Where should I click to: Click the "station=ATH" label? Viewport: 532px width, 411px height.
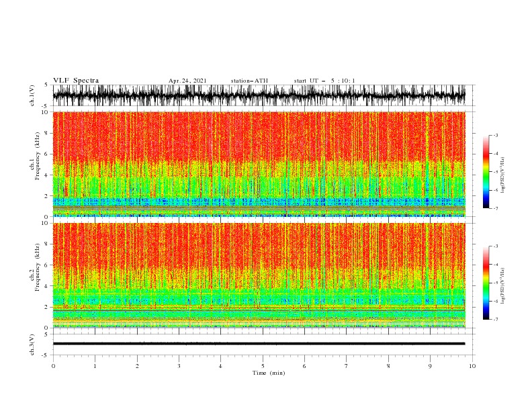click(x=249, y=81)
